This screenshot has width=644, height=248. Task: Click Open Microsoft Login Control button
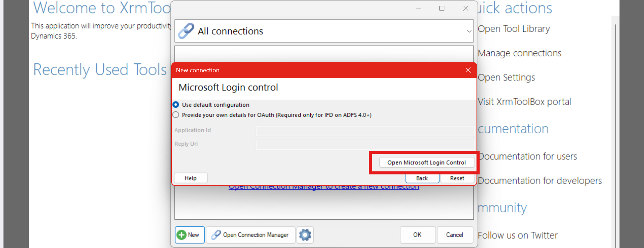tap(427, 163)
